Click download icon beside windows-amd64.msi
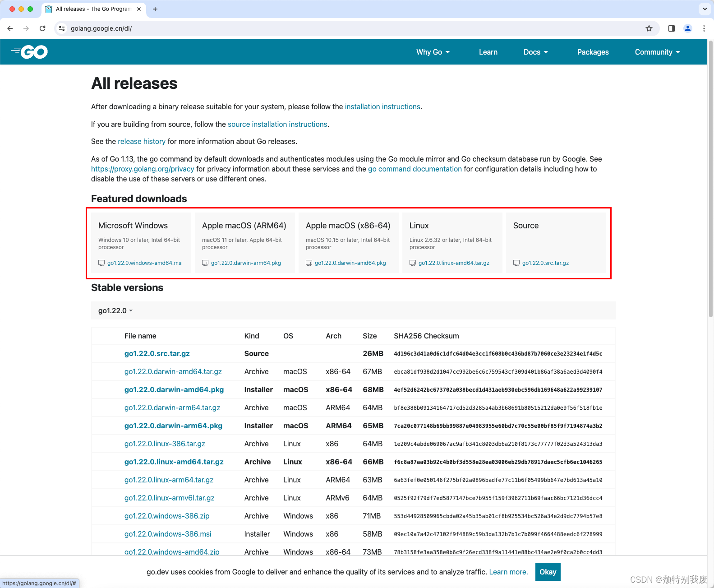Screen dimensions: 714x588 [101, 263]
